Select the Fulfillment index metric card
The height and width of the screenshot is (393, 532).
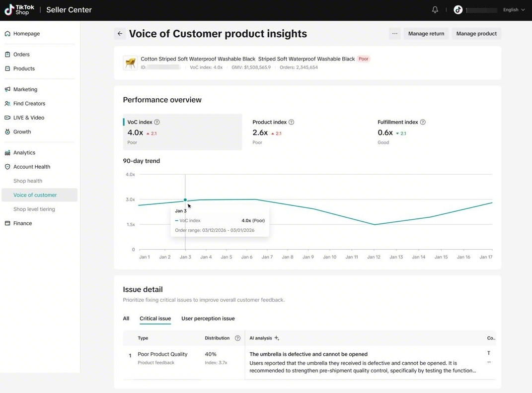point(433,132)
